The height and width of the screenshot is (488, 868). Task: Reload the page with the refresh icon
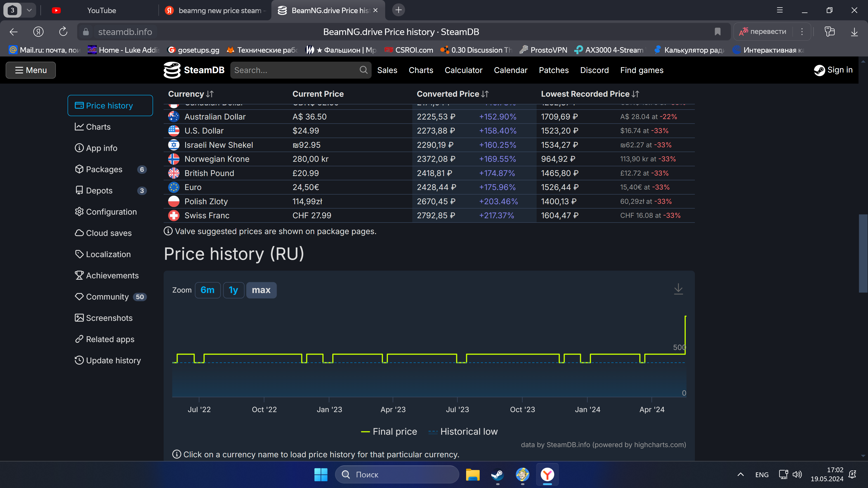(x=63, y=32)
